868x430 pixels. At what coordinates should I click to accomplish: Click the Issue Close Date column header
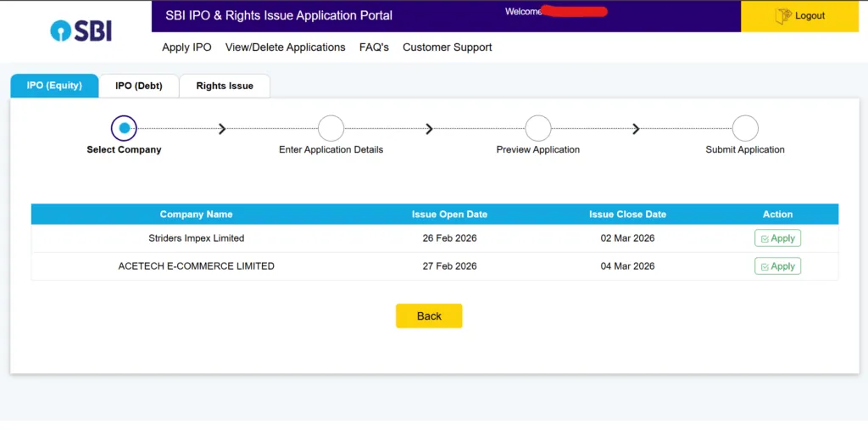[628, 215]
